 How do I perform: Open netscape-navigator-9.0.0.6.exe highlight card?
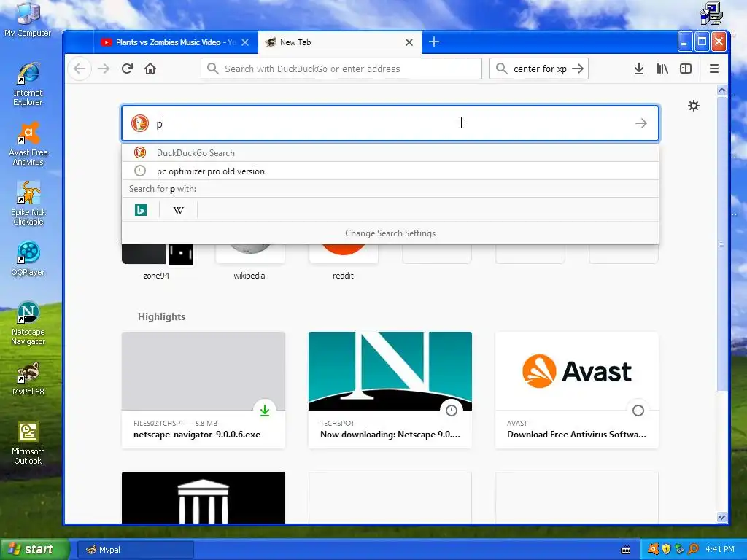click(x=204, y=390)
